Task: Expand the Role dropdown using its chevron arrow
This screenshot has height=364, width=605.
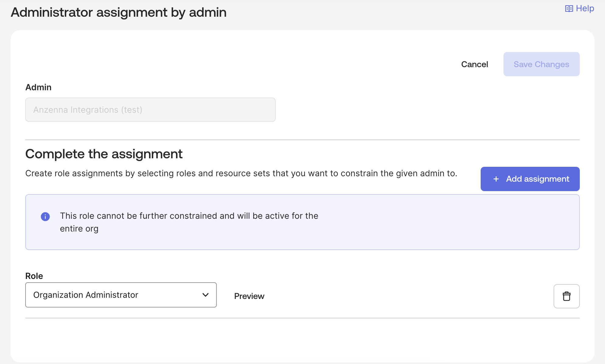Action: click(206, 295)
